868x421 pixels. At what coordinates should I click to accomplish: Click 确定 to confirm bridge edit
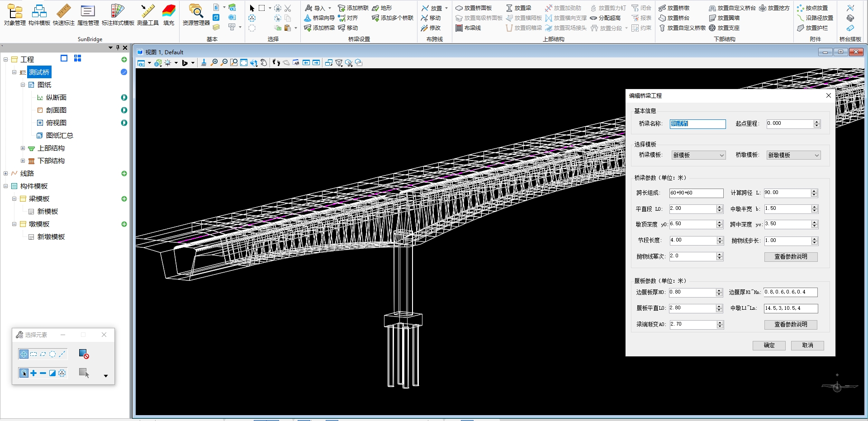point(769,345)
